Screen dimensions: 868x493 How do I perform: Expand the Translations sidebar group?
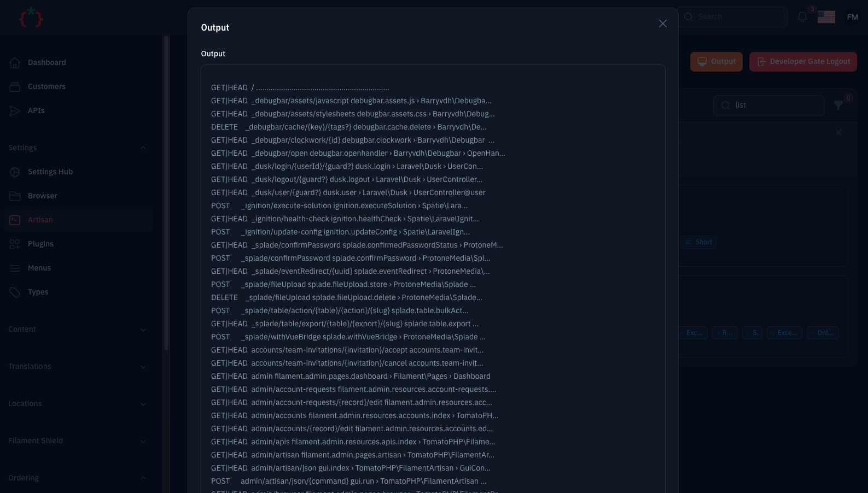[x=143, y=367]
